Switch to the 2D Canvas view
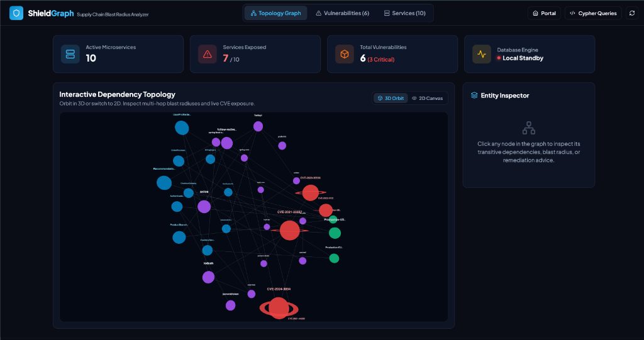Image resolution: width=644 pixels, height=340 pixels. (427, 98)
